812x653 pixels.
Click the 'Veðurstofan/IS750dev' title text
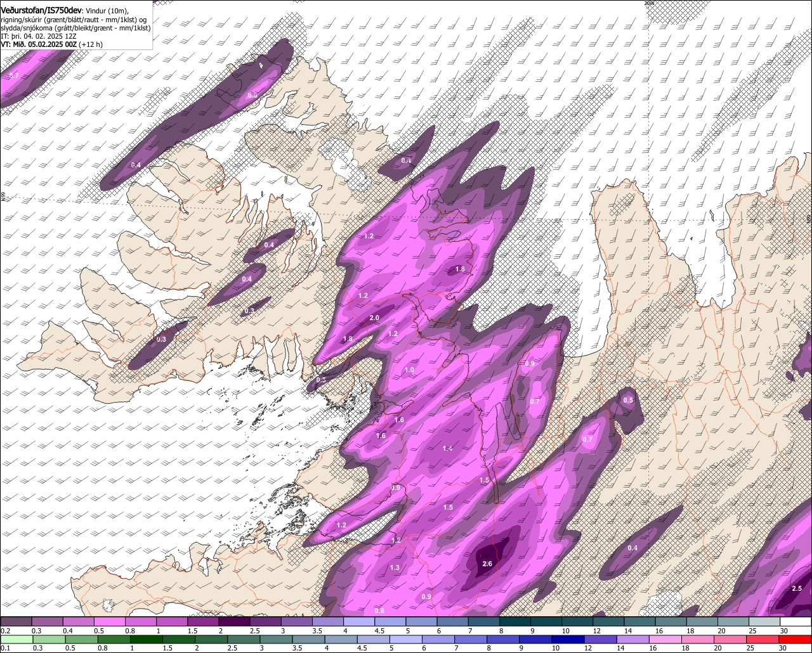(41, 10)
